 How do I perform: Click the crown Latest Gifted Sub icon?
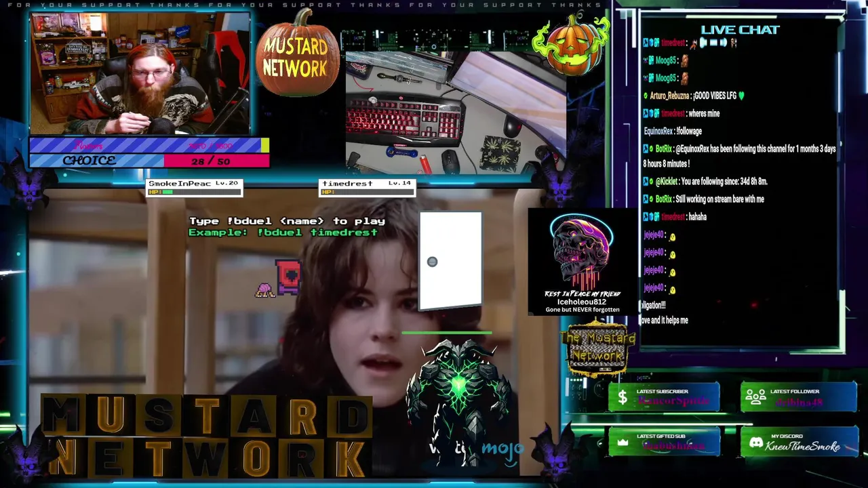click(x=622, y=443)
